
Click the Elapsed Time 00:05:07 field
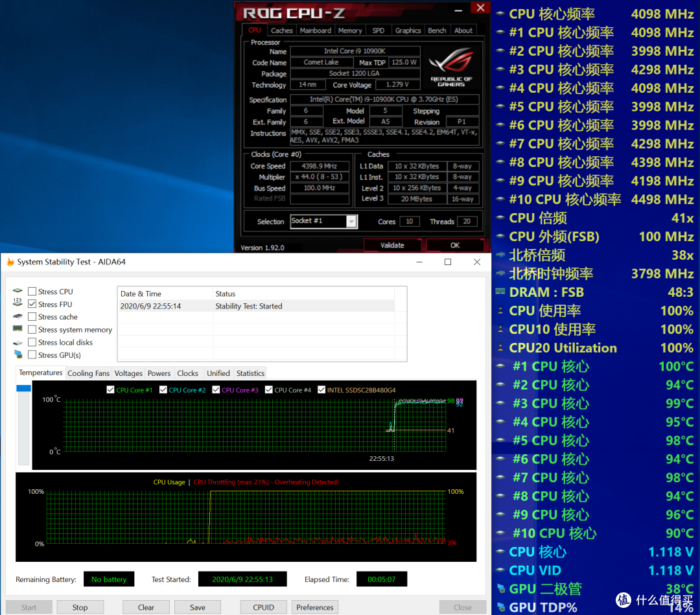(382, 579)
